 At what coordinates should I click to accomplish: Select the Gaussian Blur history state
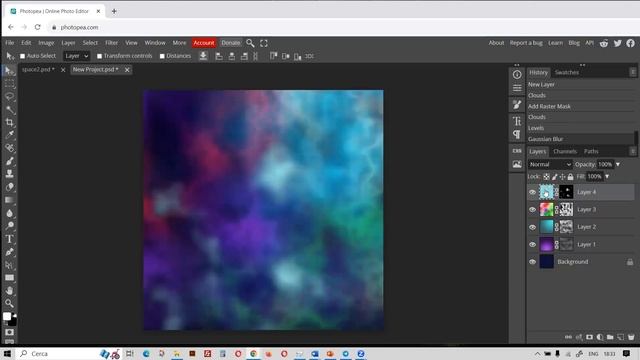coord(580,139)
